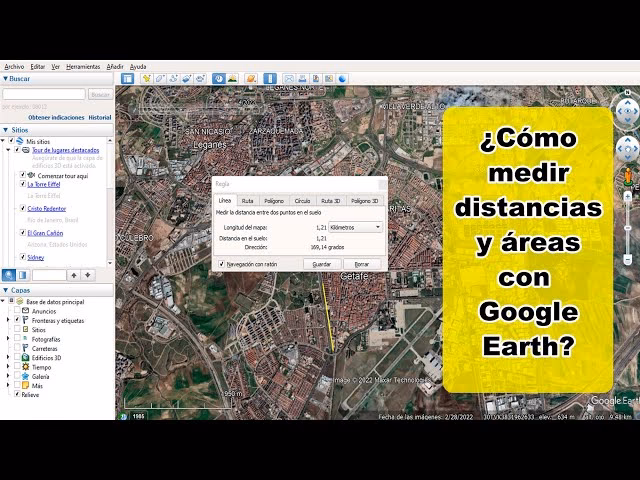
Task: Save image toolbar icon
Action: 316,79
